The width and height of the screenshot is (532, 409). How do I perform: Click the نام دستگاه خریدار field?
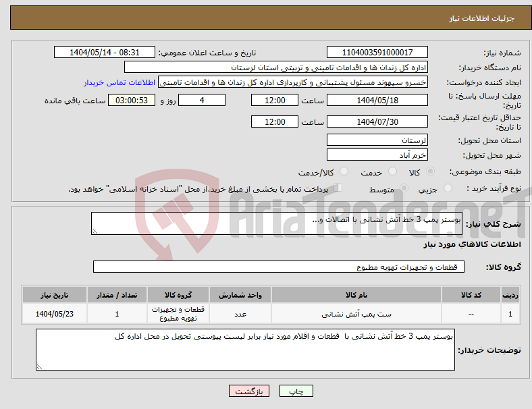pos(276,67)
